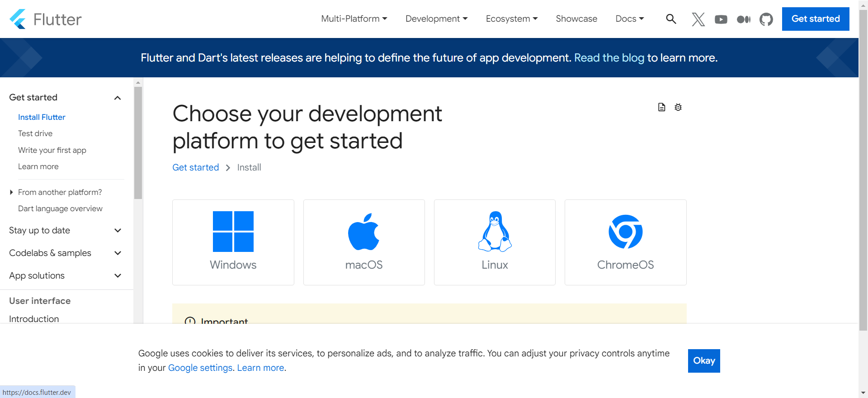Expand the Stay up to date section
The width and height of the screenshot is (868, 398).
(x=118, y=231)
